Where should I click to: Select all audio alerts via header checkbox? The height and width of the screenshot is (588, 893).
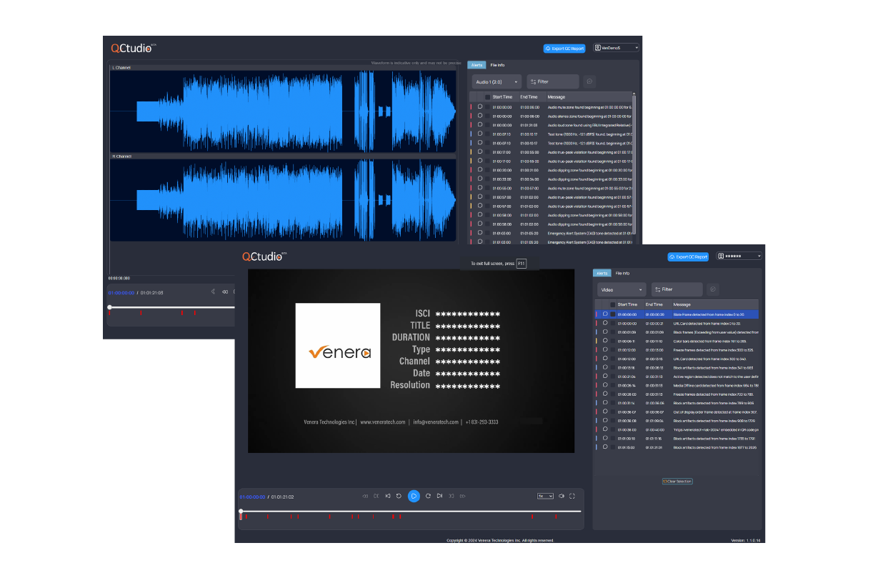click(488, 96)
